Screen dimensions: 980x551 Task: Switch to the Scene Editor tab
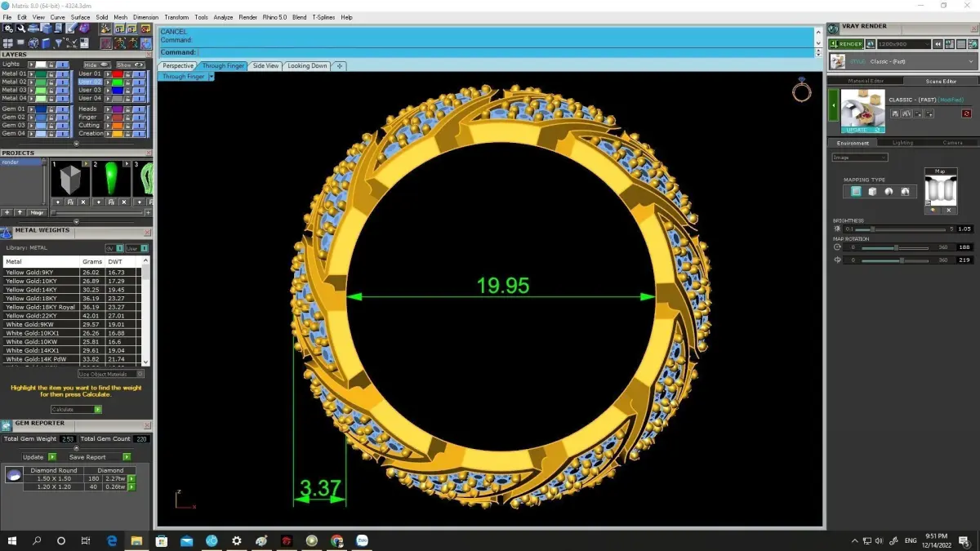(x=941, y=81)
